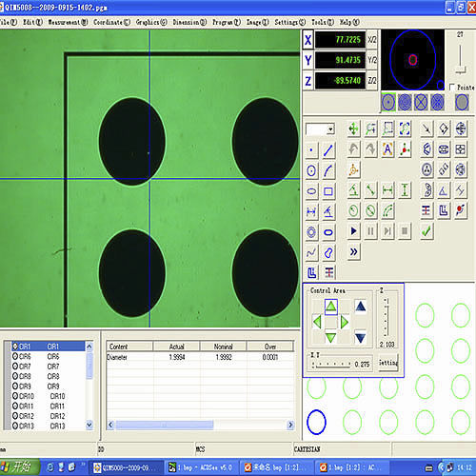Zero the X axis readout button
Viewport: 476px width, 476px height.
(308, 40)
